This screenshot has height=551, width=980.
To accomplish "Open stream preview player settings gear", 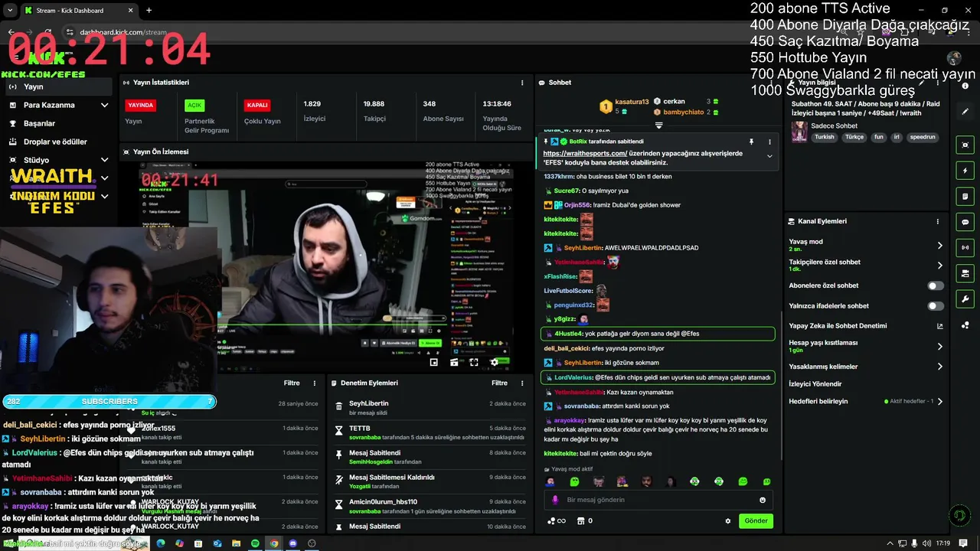I will tap(495, 362).
